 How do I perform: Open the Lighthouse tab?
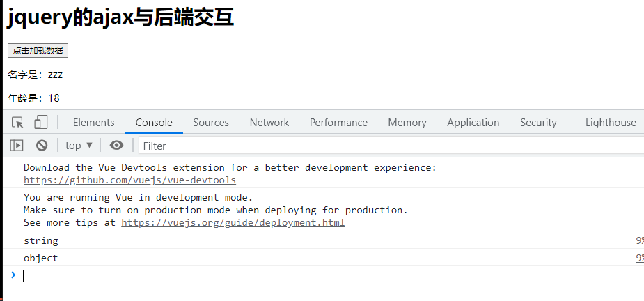click(610, 123)
